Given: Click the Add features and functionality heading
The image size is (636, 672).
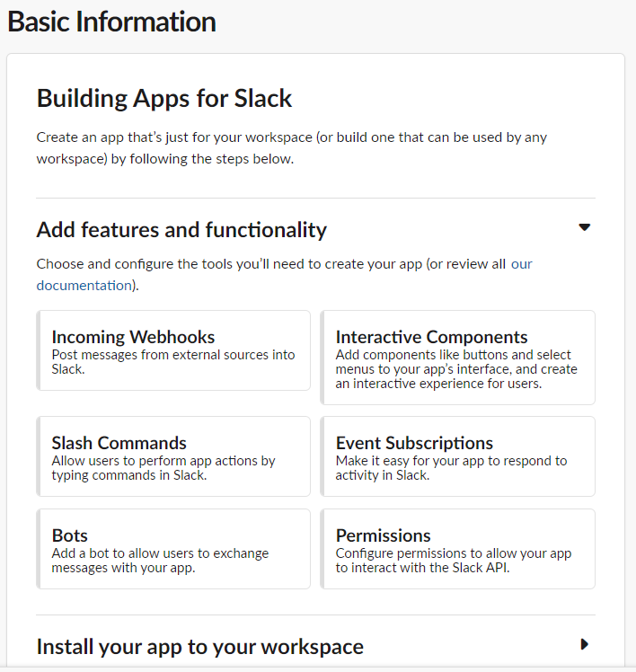Looking at the screenshot, I should pyautogui.click(x=181, y=230).
